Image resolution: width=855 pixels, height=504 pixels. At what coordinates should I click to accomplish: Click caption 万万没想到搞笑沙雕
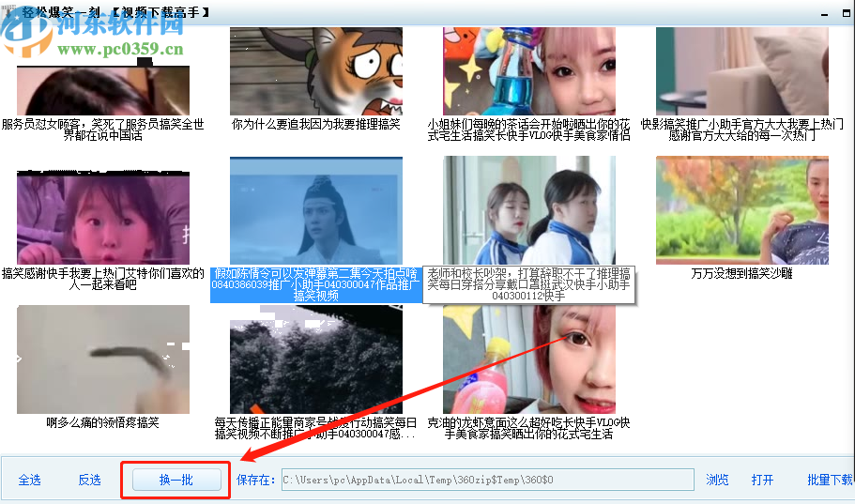pos(742,273)
